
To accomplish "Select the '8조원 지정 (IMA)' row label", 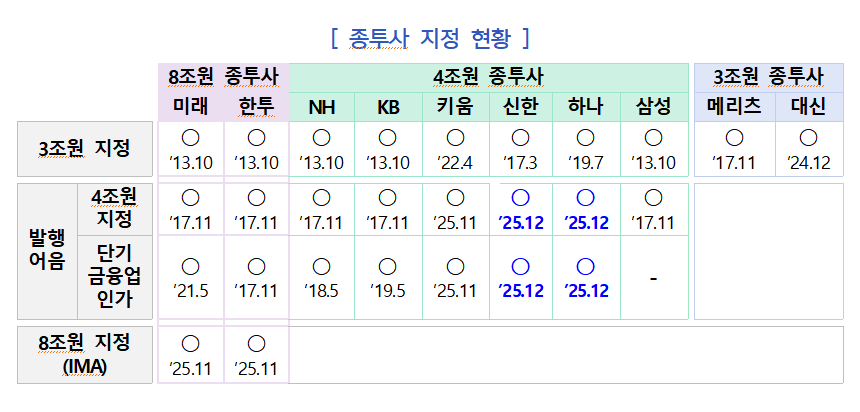I will pos(85,354).
